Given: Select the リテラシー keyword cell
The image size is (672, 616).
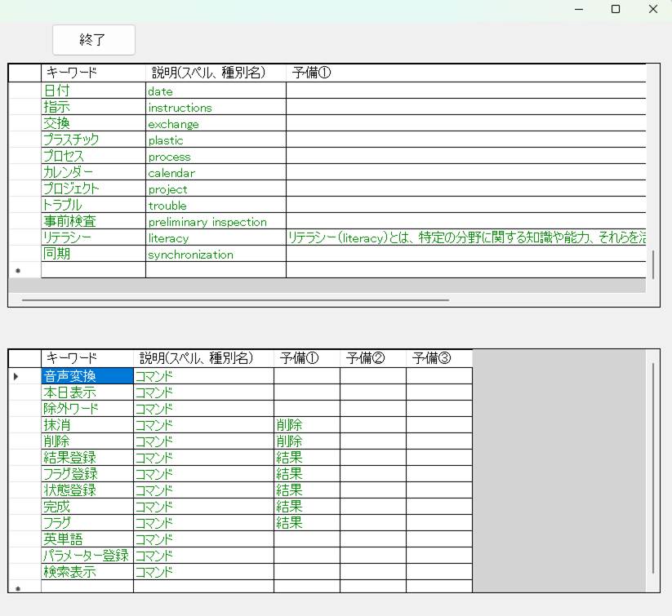Looking at the screenshot, I should (93, 238).
